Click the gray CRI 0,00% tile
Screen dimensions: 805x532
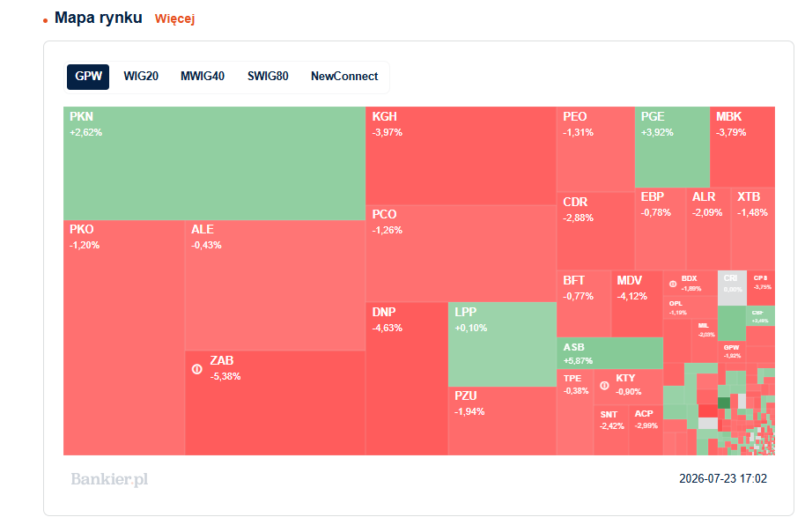pyautogui.click(x=732, y=288)
